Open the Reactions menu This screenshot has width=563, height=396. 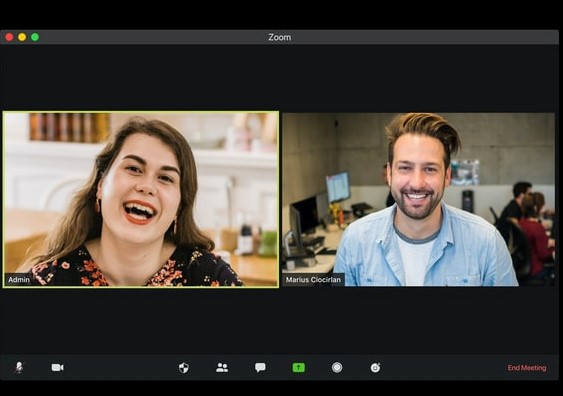pos(375,368)
